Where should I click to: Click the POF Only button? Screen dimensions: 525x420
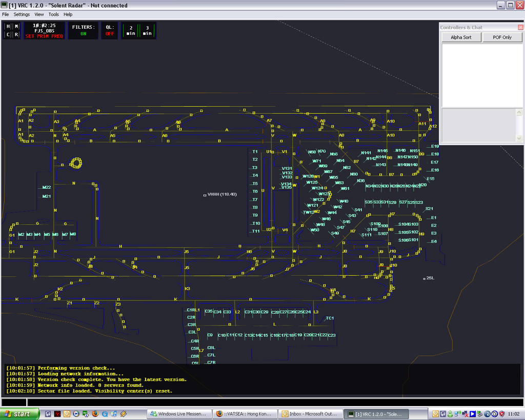(502, 37)
